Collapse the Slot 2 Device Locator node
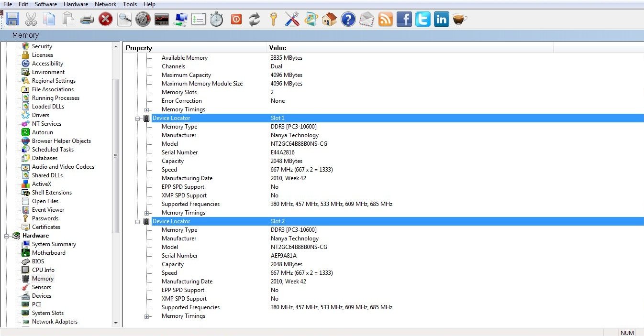The width and height of the screenshot is (644, 336). tap(138, 221)
